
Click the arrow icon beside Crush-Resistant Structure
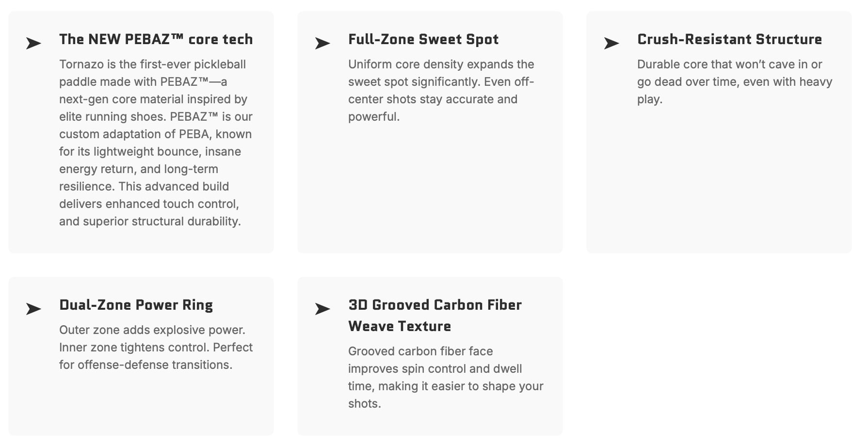(x=611, y=44)
